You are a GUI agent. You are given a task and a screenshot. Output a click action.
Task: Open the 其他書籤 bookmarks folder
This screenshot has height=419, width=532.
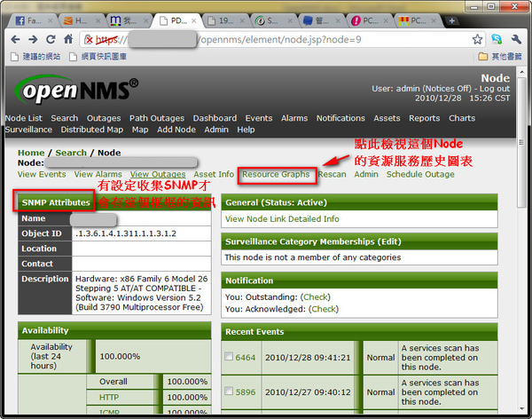(500, 57)
